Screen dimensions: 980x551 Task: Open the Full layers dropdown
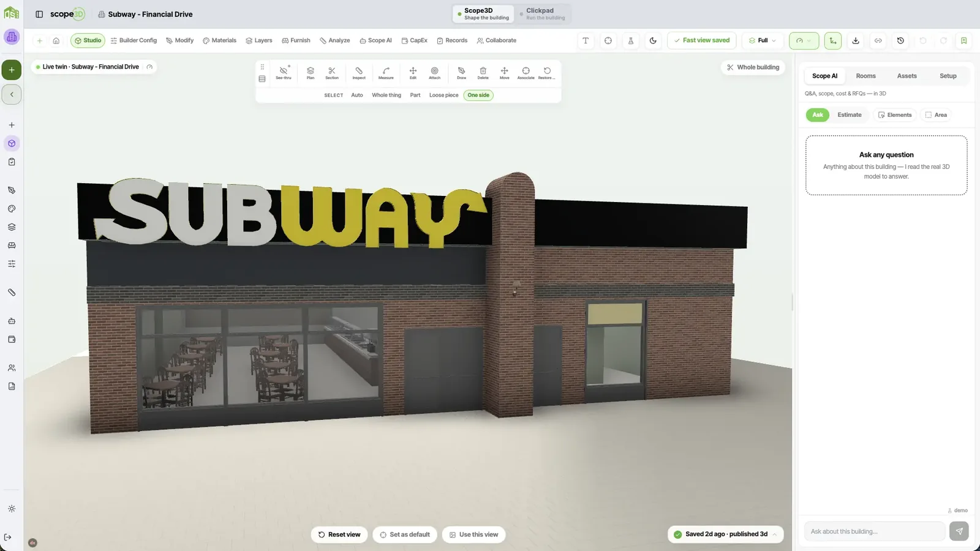tap(763, 40)
